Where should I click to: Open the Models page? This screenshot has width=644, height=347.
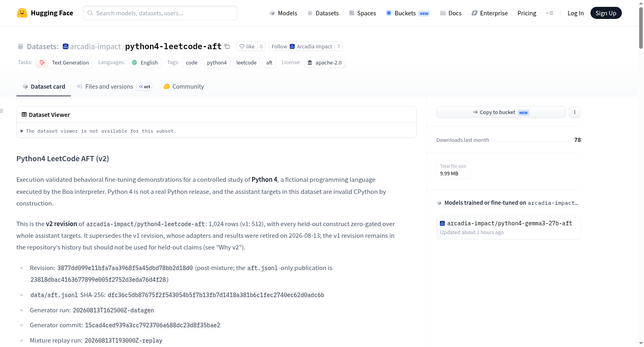(x=283, y=13)
